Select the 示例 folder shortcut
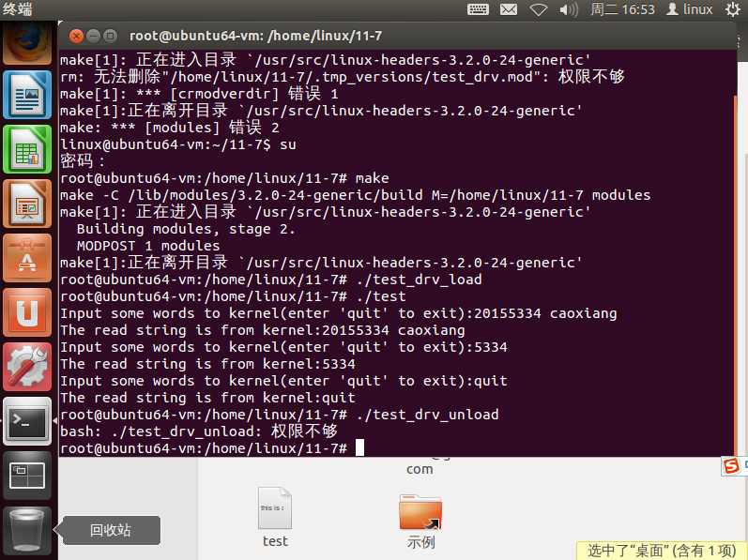Image resolution: width=748 pixels, height=560 pixels. point(420,521)
